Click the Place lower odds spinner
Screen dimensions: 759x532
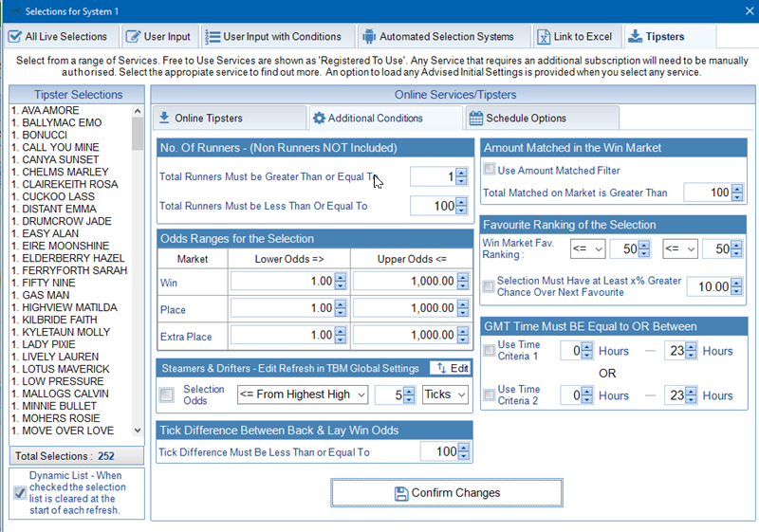(x=341, y=308)
